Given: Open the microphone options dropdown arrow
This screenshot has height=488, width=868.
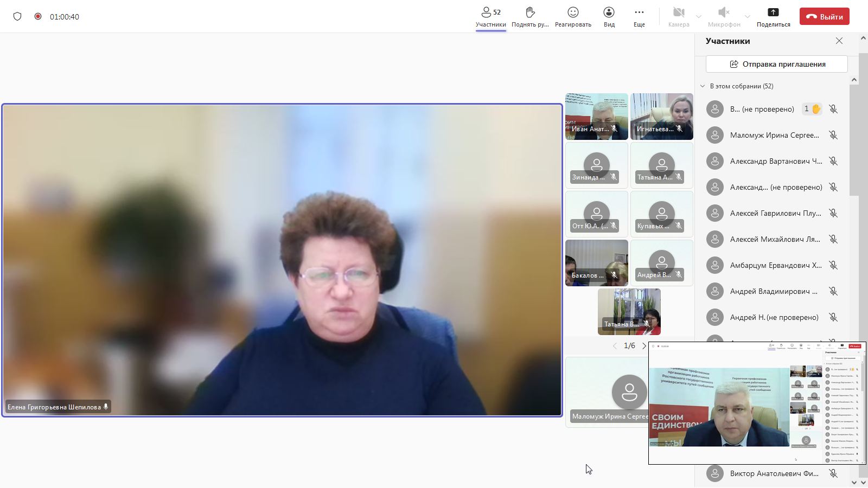Looking at the screenshot, I should point(748,17).
